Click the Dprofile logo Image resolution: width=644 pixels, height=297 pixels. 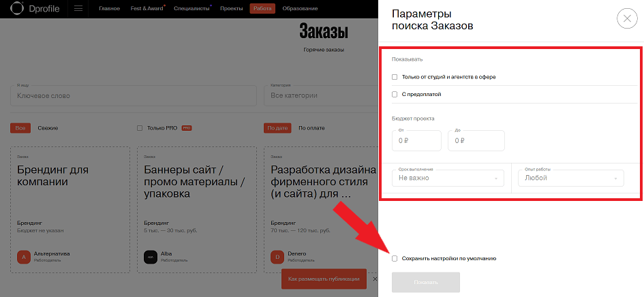coord(35,8)
